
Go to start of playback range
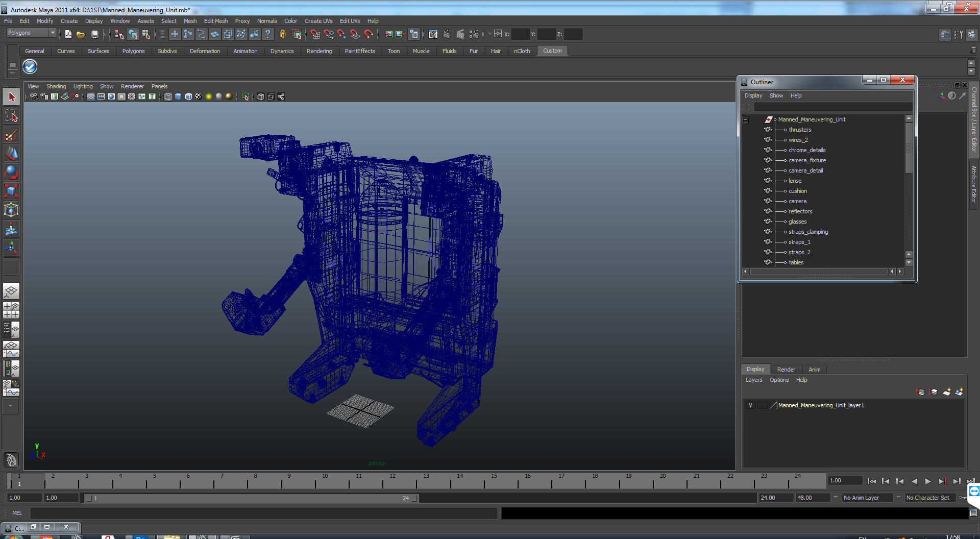[872, 481]
